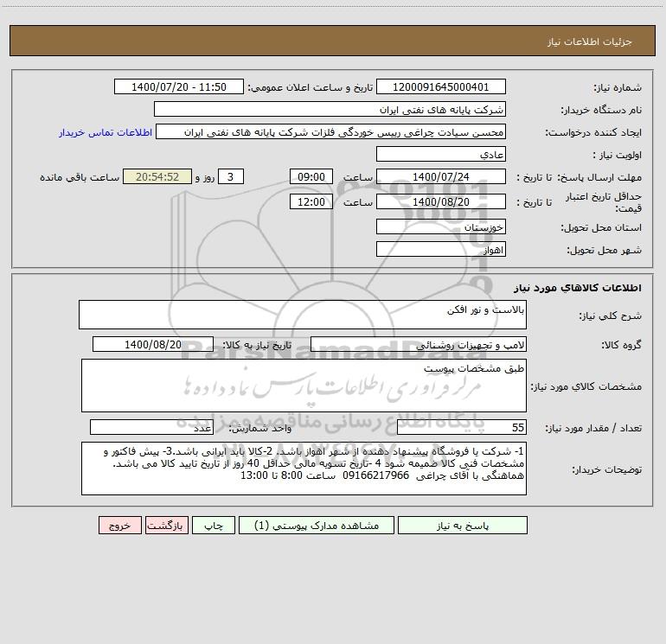Click label استان محل تحویل
666x644 pixels.
pyautogui.click(x=601, y=227)
